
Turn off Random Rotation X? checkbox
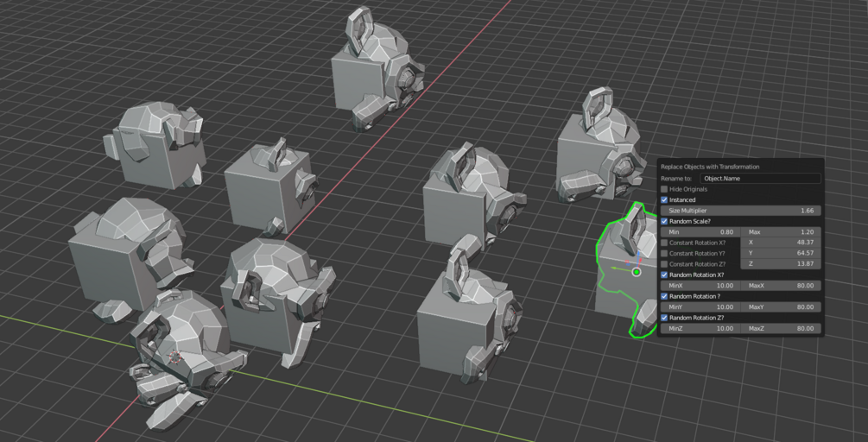pyautogui.click(x=664, y=275)
